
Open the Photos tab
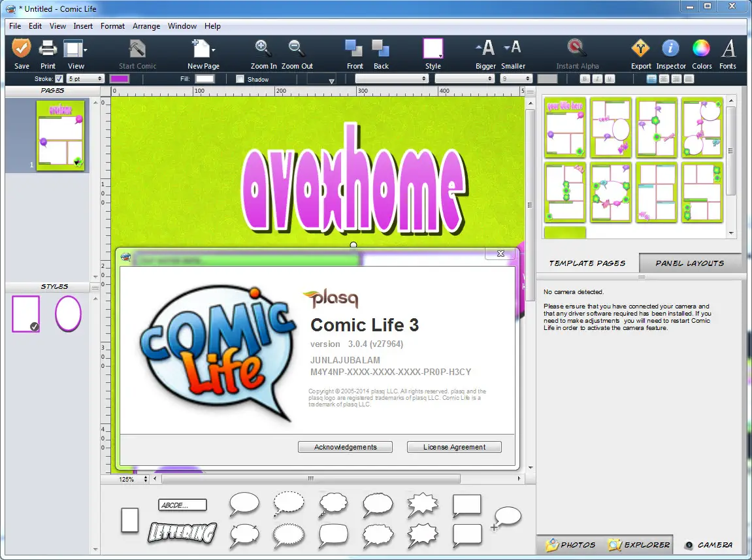click(x=571, y=545)
